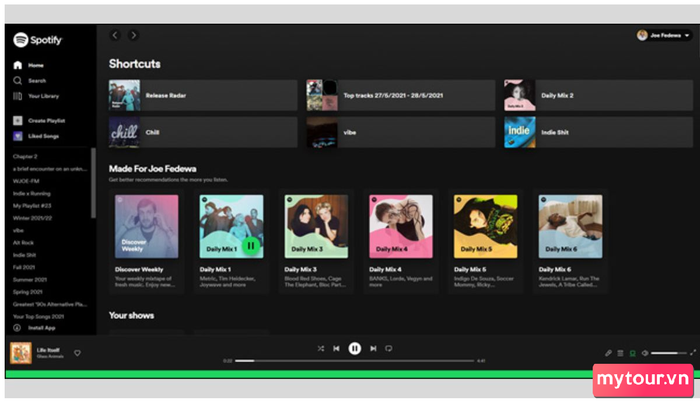Click the sidebar playlist scrollbar

[93, 183]
